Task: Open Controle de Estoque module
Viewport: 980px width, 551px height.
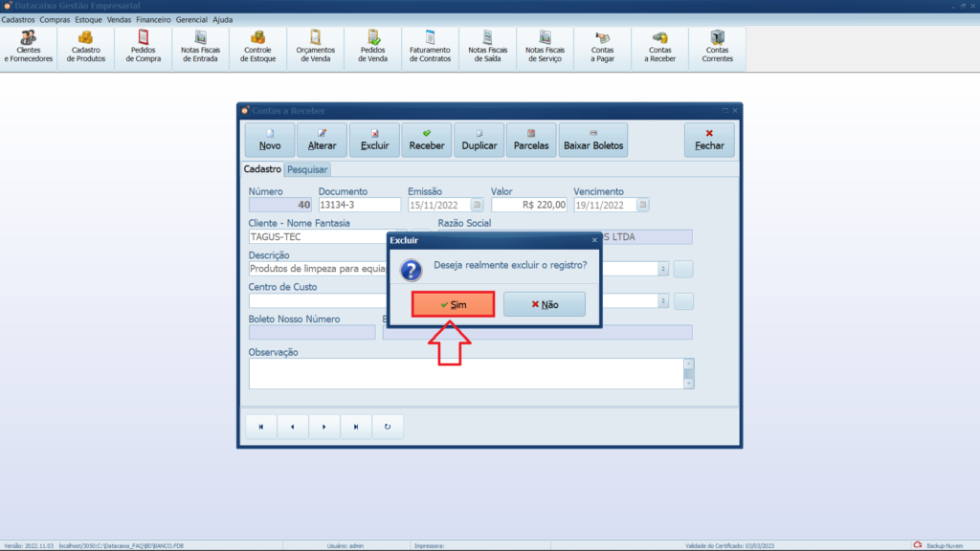Action: (258, 47)
